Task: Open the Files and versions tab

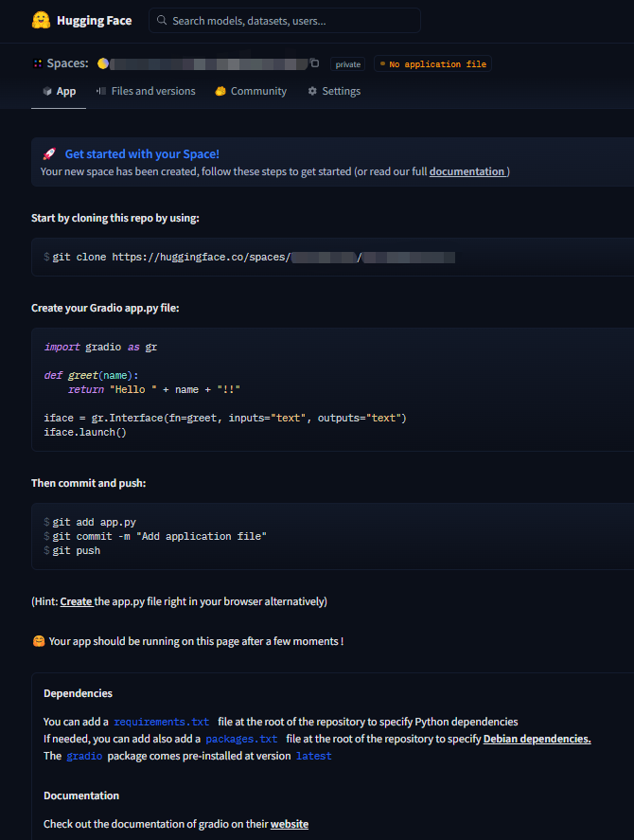Action: [x=146, y=91]
